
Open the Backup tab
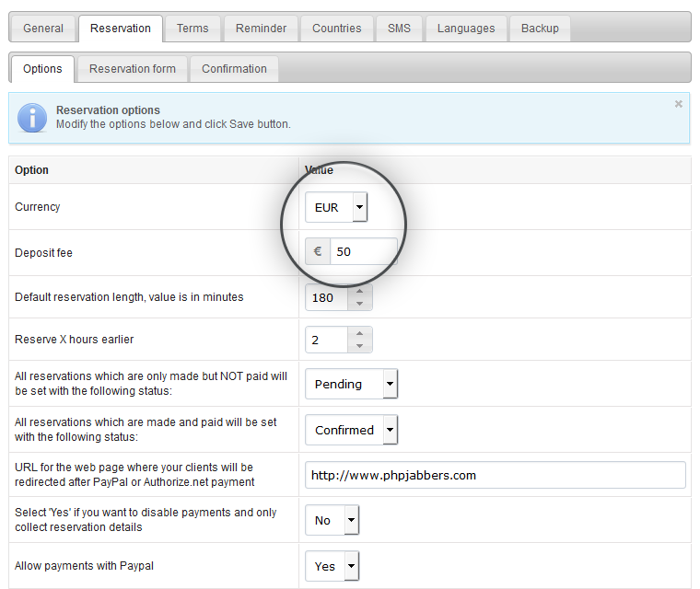pyautogui.click(x=540, y=29)
